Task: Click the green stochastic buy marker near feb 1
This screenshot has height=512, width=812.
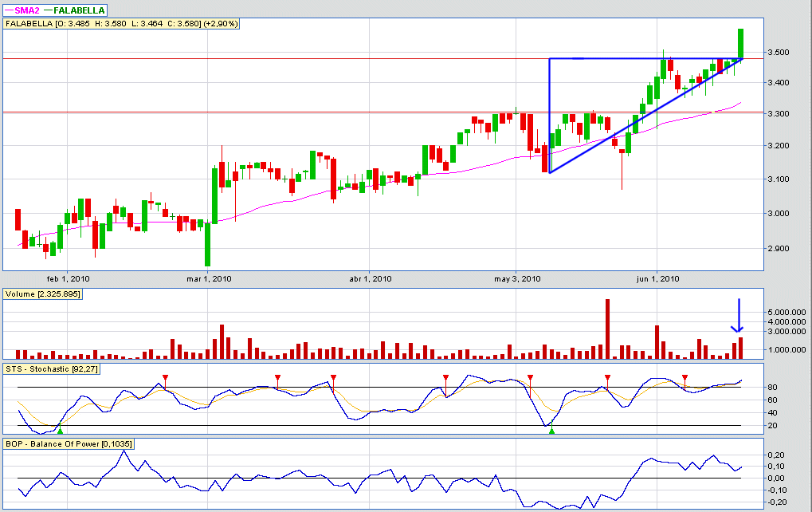Action: [60, 430]
